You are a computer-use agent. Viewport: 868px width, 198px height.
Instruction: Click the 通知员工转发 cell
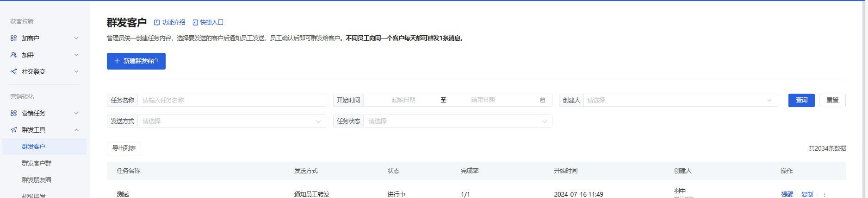(312, 195)
